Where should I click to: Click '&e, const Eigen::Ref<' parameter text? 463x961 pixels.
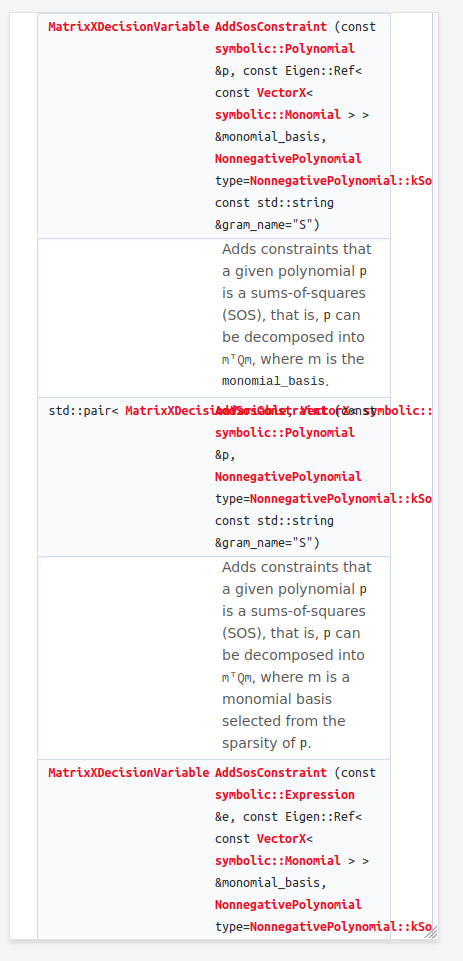pos(288,817)
